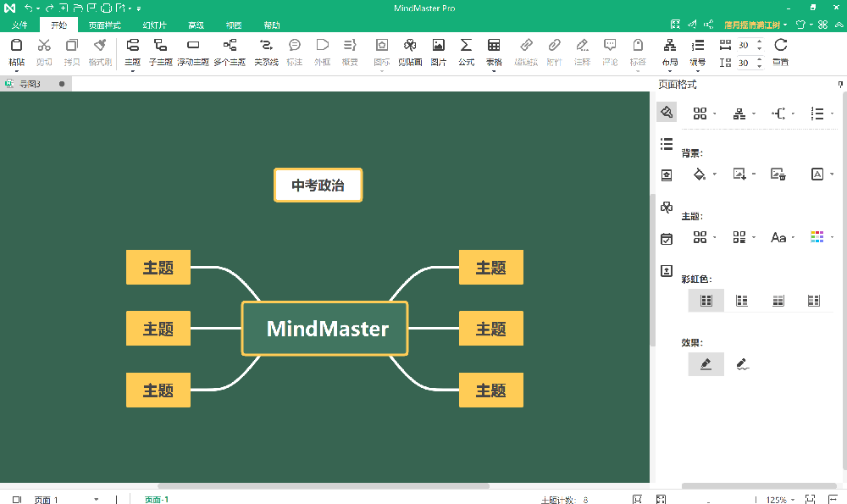Viewport: 847px width, 504px height.
Task: Insert a picture with the 图片 icon
Action: [439, 46]
